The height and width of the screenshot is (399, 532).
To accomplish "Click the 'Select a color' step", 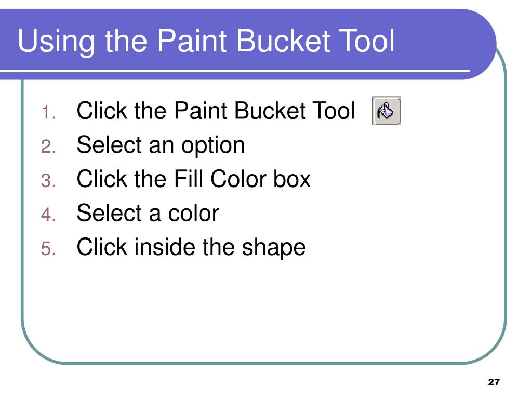I will click(x=148, y=213).
